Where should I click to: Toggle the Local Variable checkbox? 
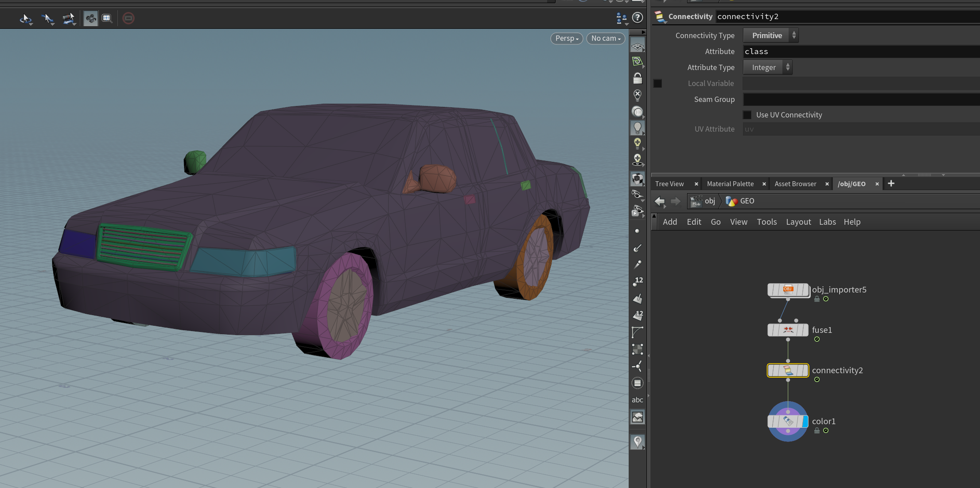(x=657, y=83)
